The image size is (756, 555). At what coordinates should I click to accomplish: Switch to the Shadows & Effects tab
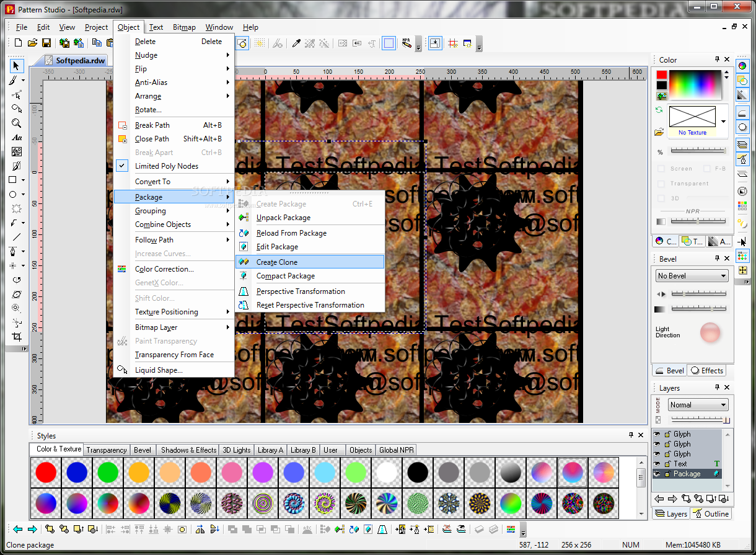coord(188,450)
